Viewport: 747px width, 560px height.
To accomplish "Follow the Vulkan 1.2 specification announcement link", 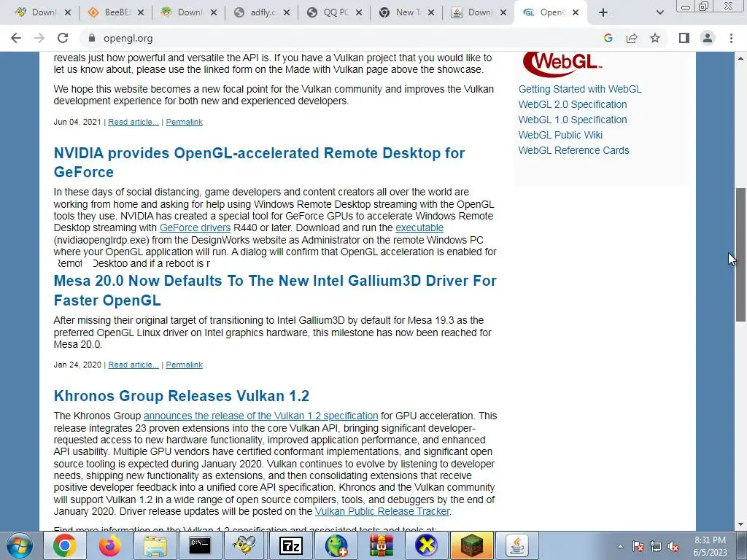I will point(260,416).
